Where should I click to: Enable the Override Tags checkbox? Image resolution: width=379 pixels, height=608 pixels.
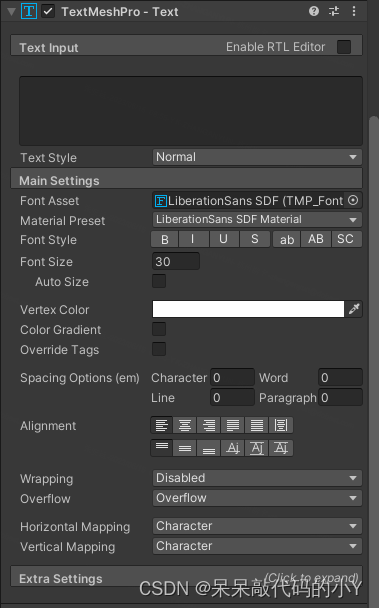click(x=159, y=349)
